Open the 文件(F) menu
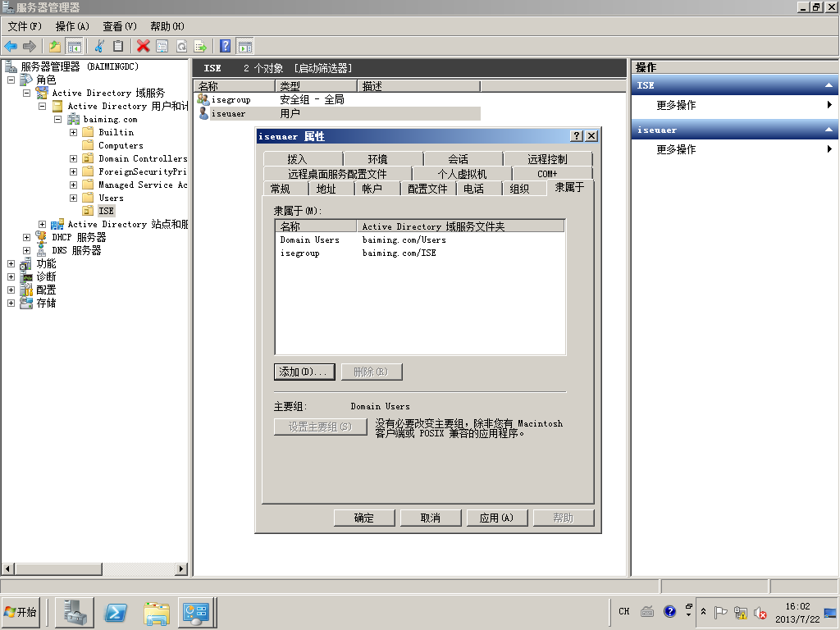 [x=25, y=26]
